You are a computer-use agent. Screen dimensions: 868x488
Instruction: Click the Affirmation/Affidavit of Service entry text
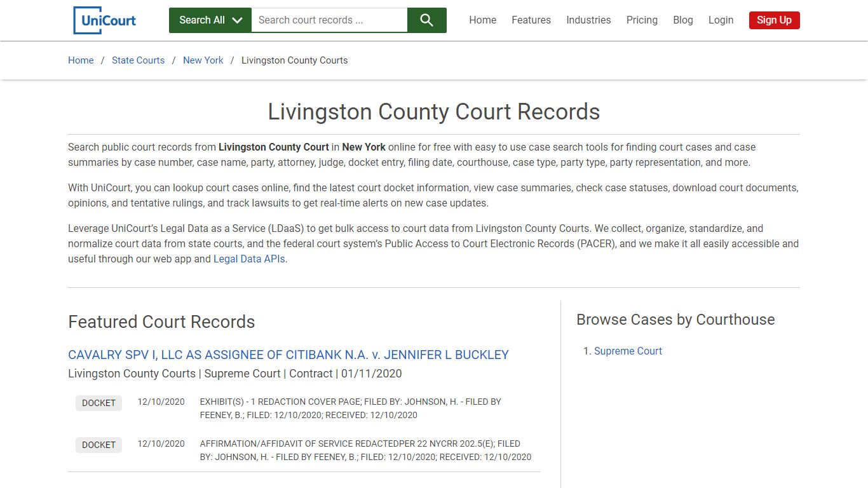tap(365, 451)
